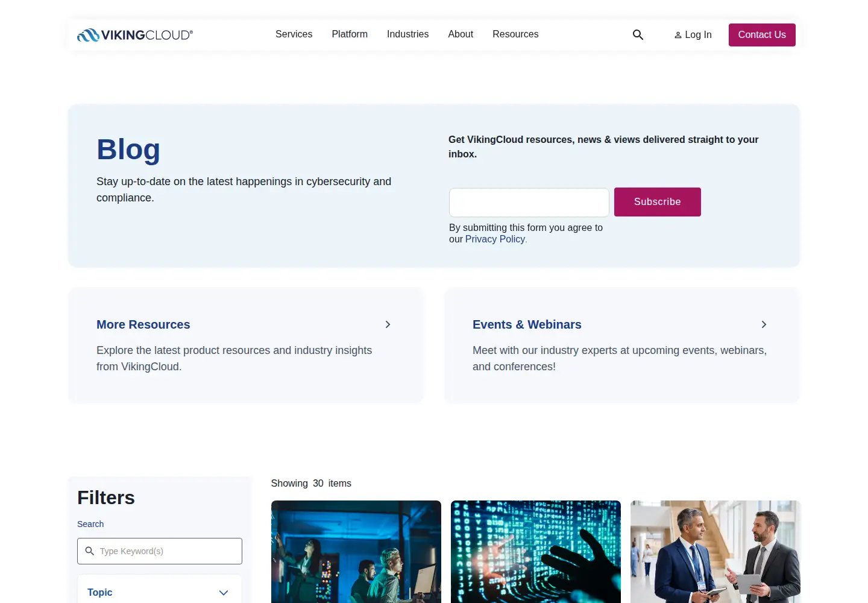Open the hand on digital code thumbnail
Image resolution: width=868 pixels, height=603 pixels.
click(x=536, y=552)
